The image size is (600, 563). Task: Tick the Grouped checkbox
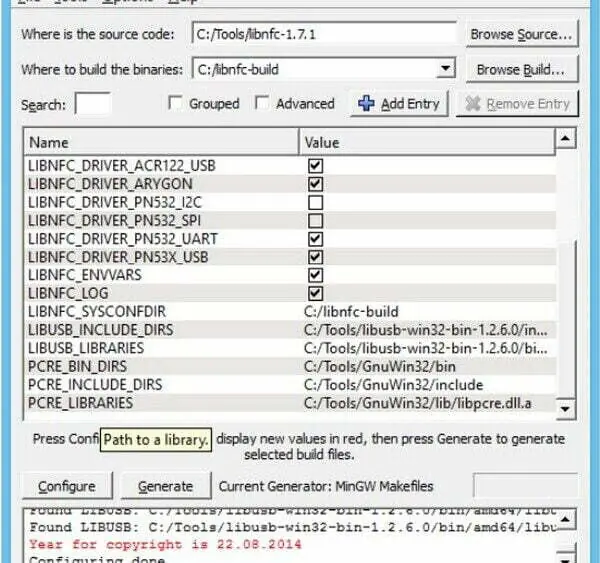175,103
